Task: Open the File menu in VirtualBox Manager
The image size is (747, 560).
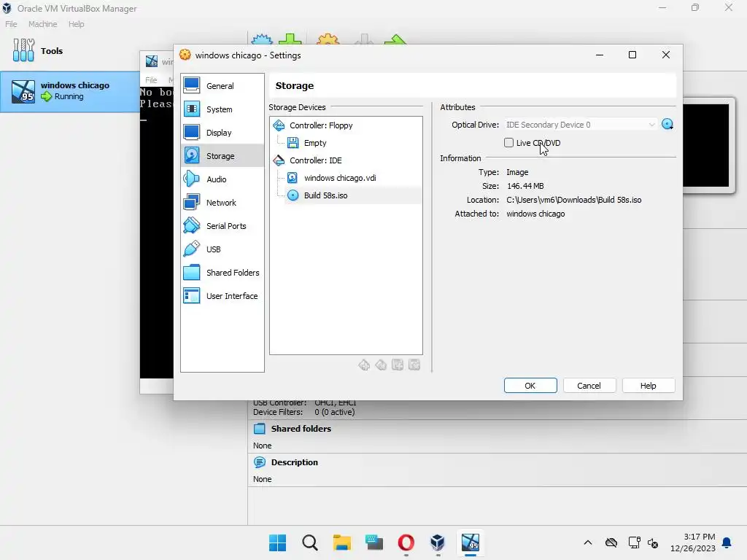Action: pyautogui.click(x=11, y=24)
